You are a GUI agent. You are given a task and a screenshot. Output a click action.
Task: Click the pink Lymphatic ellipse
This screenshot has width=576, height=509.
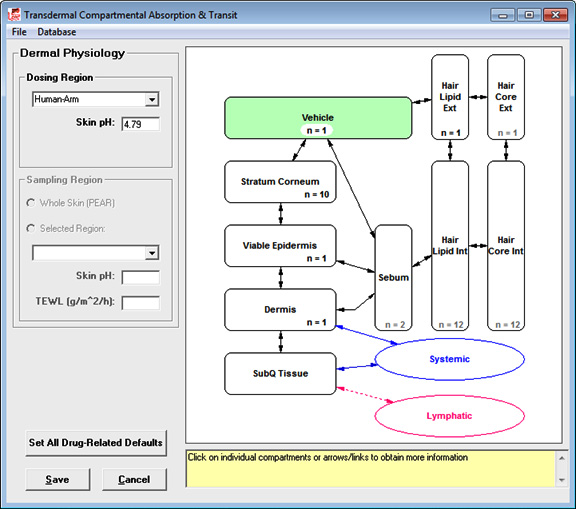click(450, 416)
